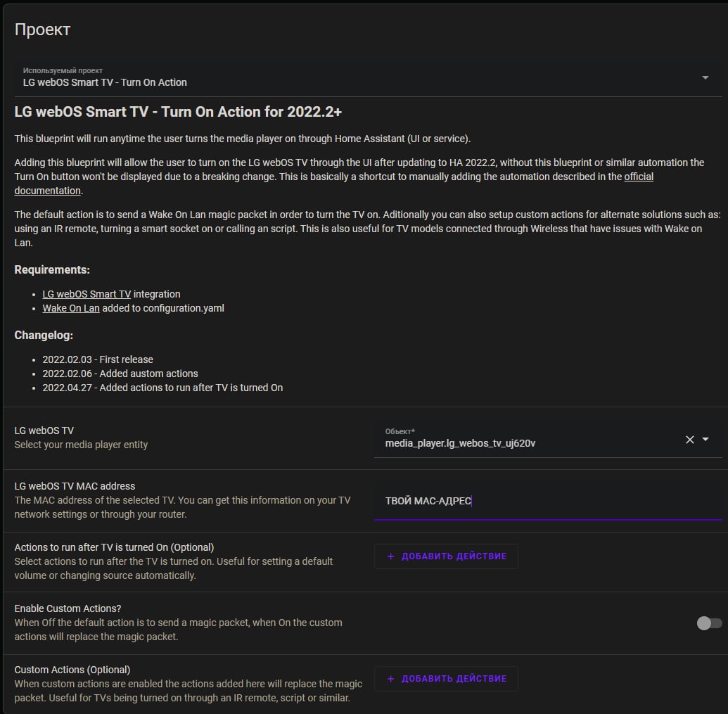728x714 pixels.
Task: Clear the selected media player entity
Action: click(x=689, y=440)
